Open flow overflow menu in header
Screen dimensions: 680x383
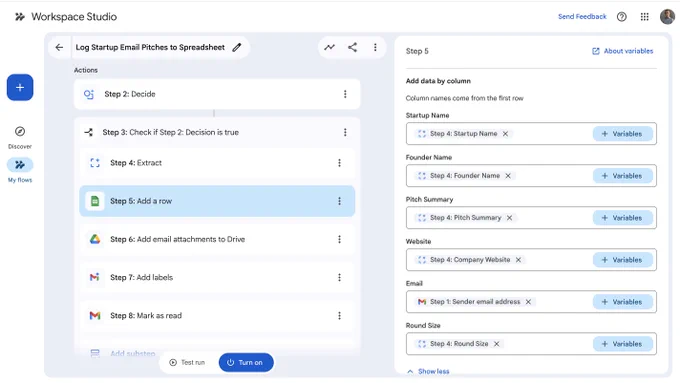pyautogui.click(x=375, y=47)
